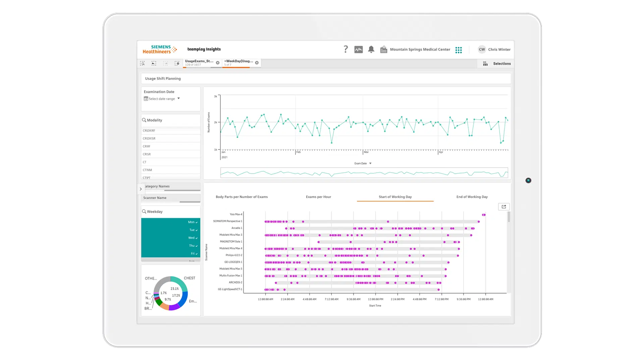Open the teal app launcher grid
This screenshot has width=644, height=362.
(x=459, y=50)
